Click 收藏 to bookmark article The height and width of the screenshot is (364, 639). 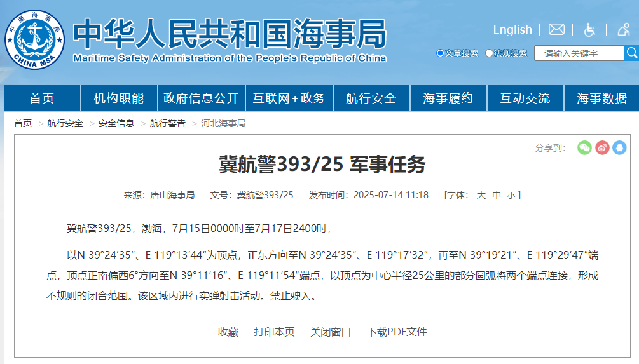(x=228, y=332)
